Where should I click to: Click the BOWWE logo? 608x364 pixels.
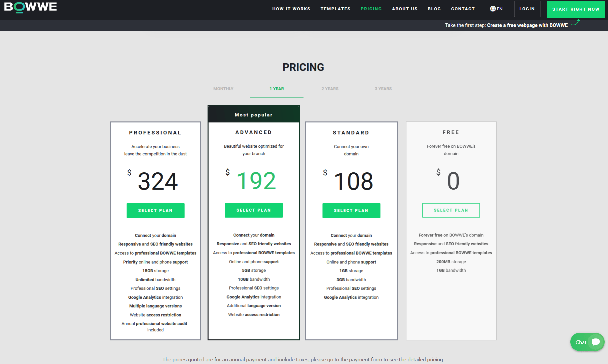(x=30, y=7)
